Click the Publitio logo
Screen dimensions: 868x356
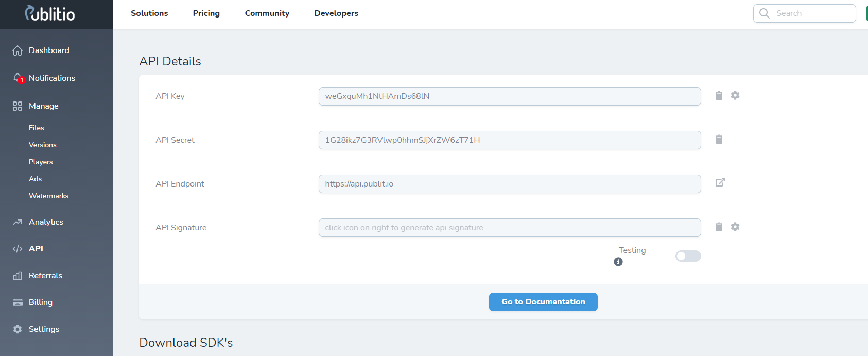coord(50,13)
